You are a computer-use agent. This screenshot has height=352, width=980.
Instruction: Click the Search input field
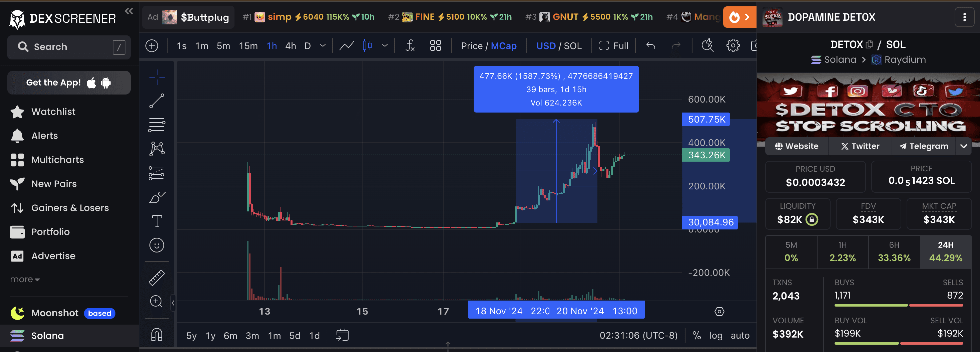(69, 47)
